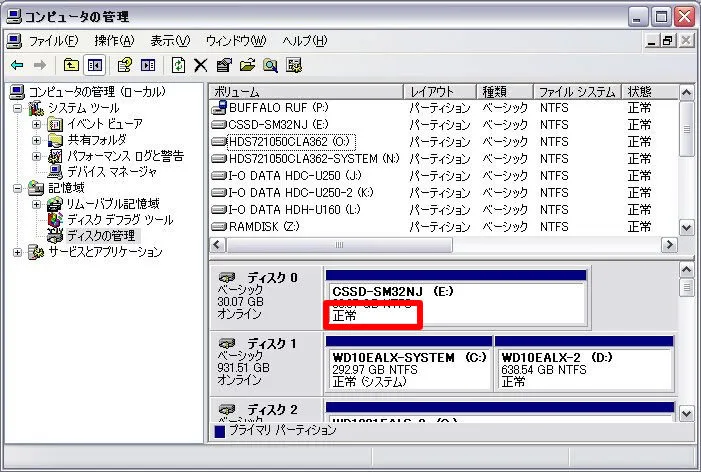Click the Up one level folder icon
Screen dimensions: 701x472
71,65
